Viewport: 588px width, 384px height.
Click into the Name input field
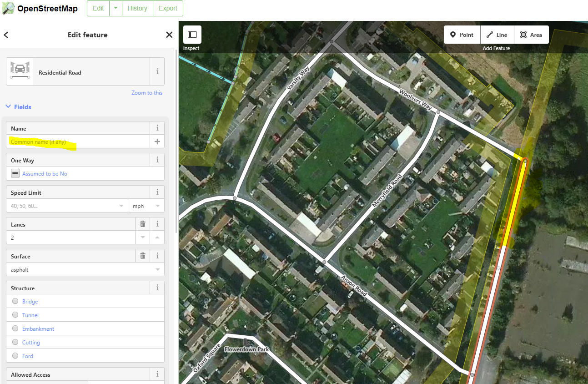(x=77, y=142)
